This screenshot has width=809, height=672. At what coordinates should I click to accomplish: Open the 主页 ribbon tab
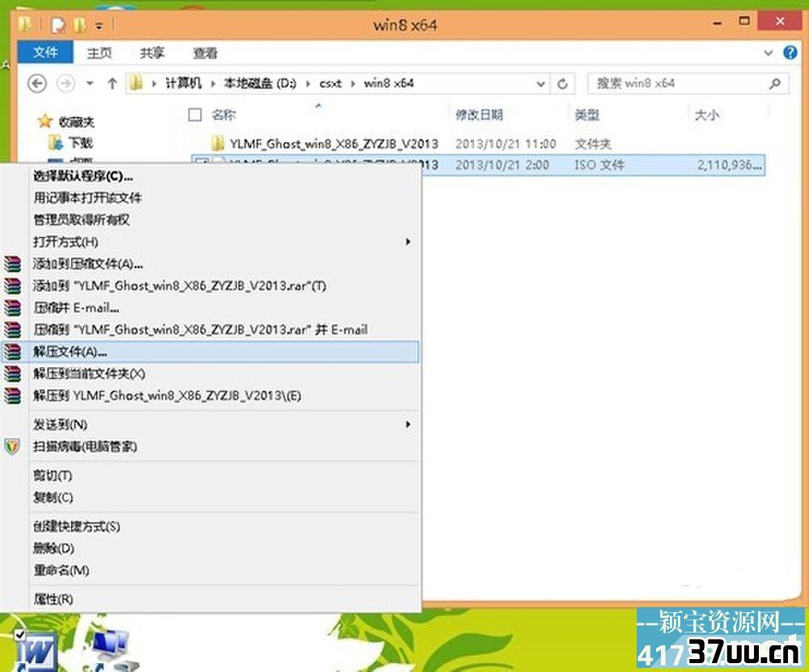(x=100, y=53)
